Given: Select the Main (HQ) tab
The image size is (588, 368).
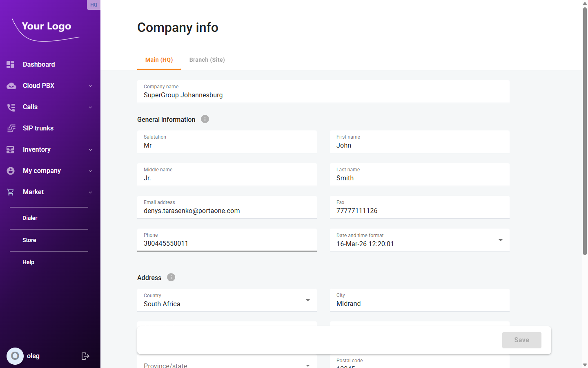Looking at the screenshot, I should tap(159, 60).
